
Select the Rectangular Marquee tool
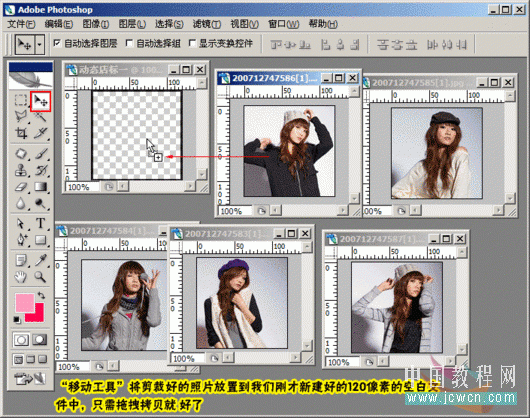tap(21, 100)
